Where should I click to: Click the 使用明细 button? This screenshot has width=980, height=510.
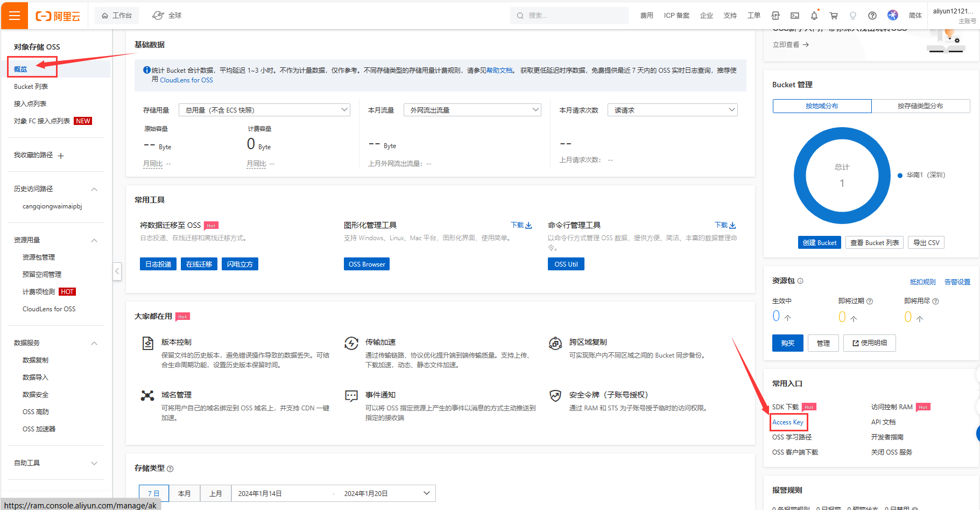[x=869, y=343]
